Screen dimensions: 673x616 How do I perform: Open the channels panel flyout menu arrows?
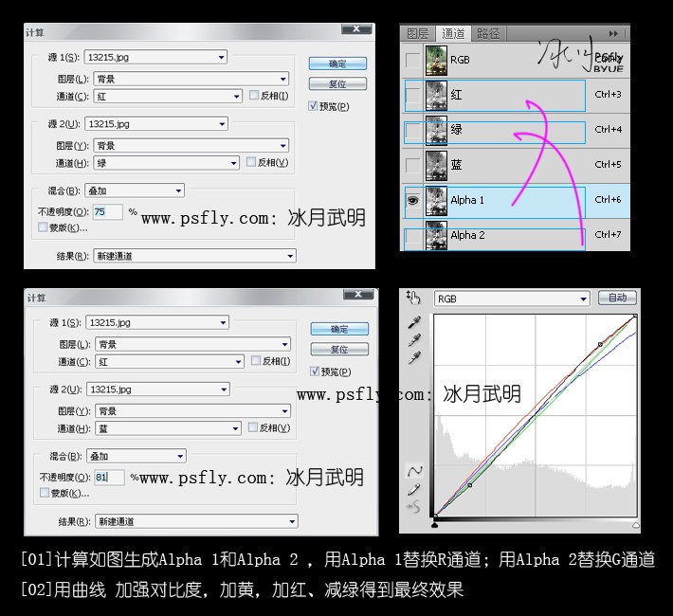613,33
